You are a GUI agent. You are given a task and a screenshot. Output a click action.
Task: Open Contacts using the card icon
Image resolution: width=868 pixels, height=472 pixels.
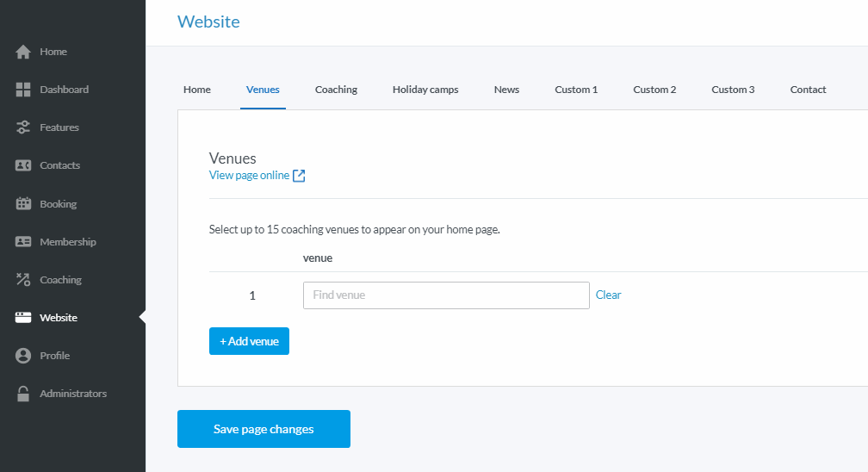[x=23, y=165]
